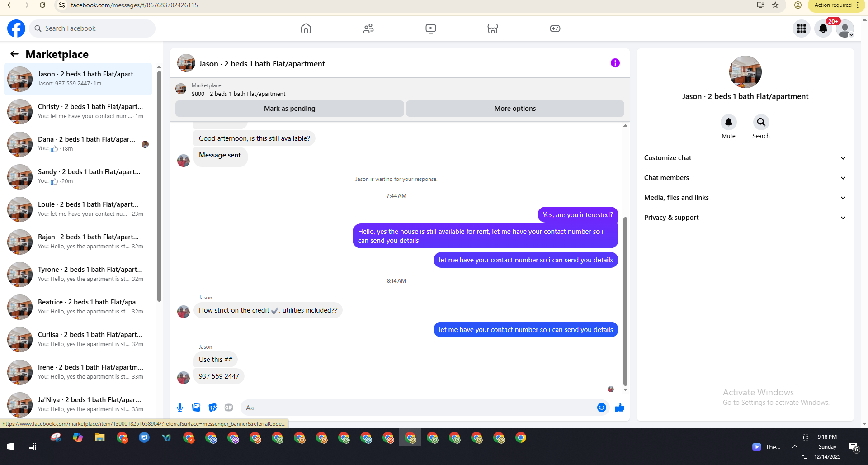Open the Video (Watch) icon
This screenshot has width=868, height=465.
tap(431, 28)
